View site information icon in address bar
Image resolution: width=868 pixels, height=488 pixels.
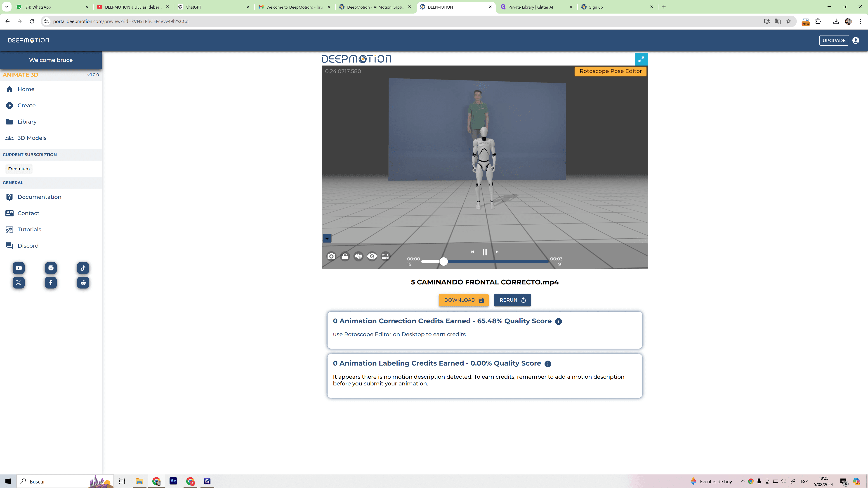click(x=47, y=21)
